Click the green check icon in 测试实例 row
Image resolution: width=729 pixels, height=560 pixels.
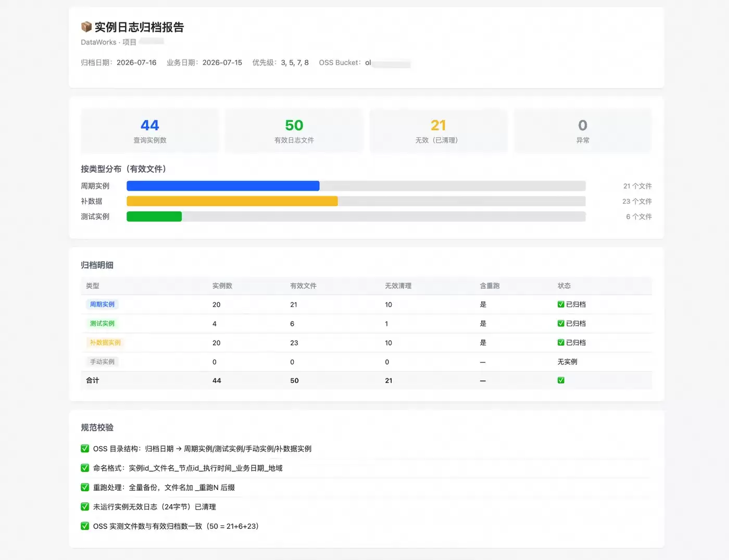pos(561,323)
